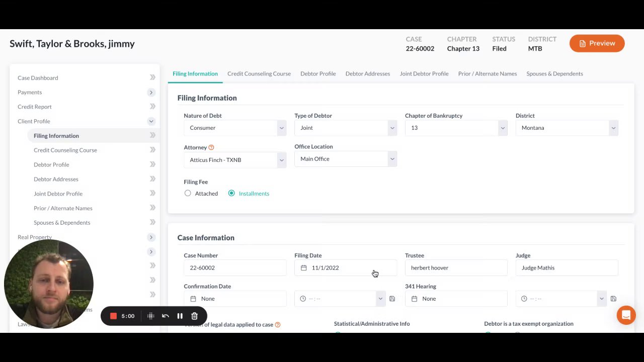Open Credit Report in the sidebar
644x362 pixels.
tap(35, 107)
